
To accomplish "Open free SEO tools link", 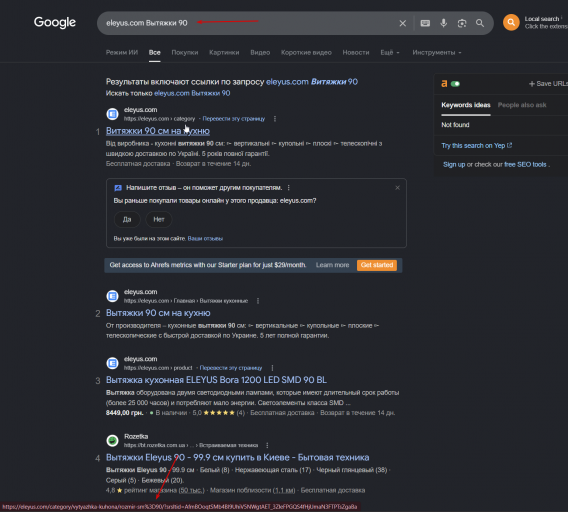I will 525,165.
